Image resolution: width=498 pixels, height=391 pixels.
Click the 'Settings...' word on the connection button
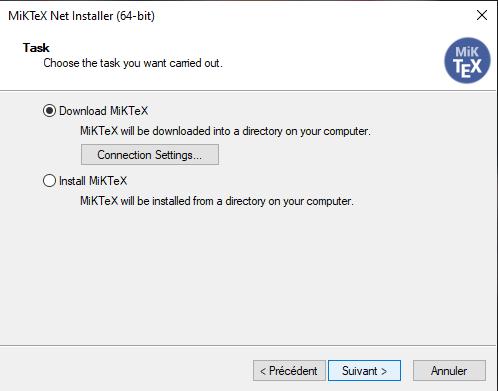(x=178, y=155)
